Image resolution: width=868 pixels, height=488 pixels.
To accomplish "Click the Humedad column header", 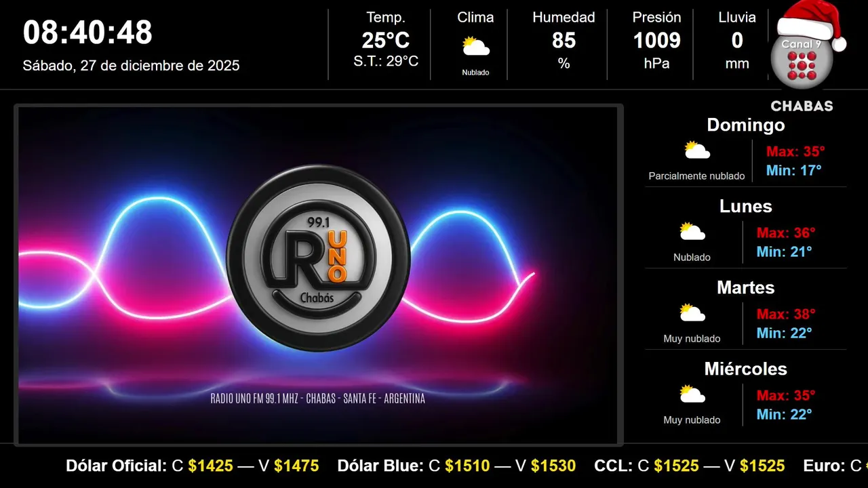I will pos(564,18).
